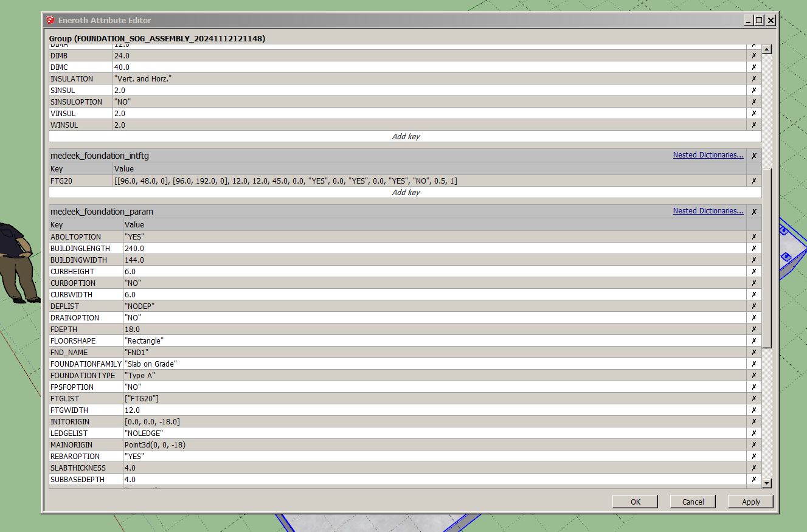This screenshot has height=532, width=807.
Task: Delete the FTG20 key row
Action: (753, 181)
